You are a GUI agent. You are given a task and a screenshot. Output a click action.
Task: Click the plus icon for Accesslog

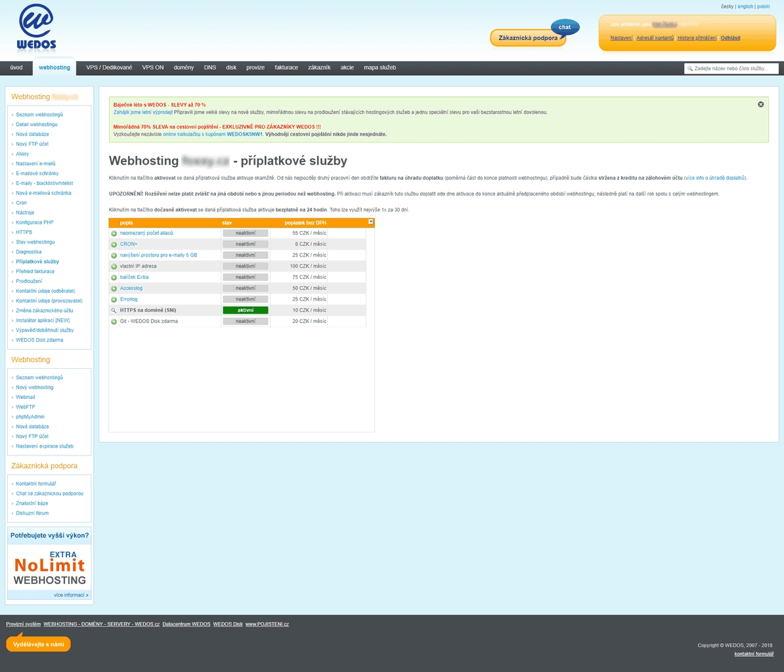(x=114, y=288)
